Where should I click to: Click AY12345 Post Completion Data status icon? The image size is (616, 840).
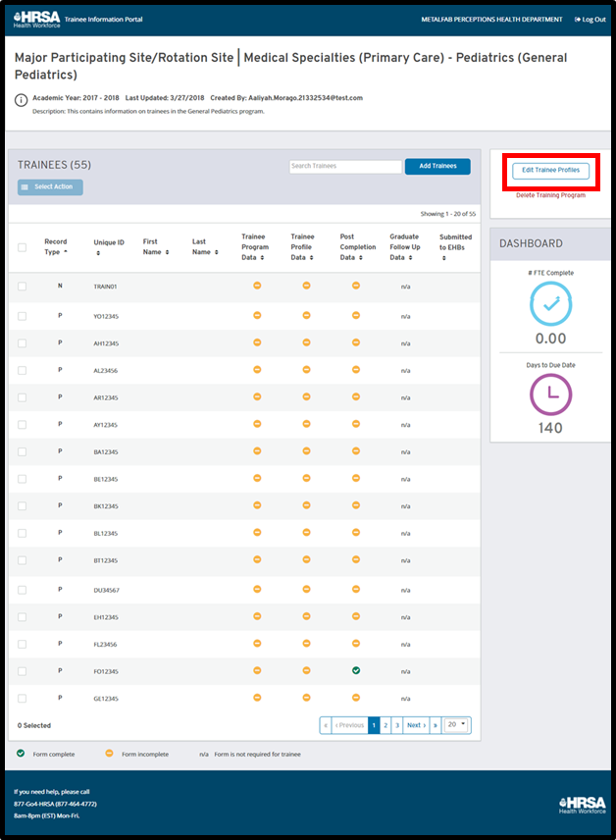click(356, 424)
